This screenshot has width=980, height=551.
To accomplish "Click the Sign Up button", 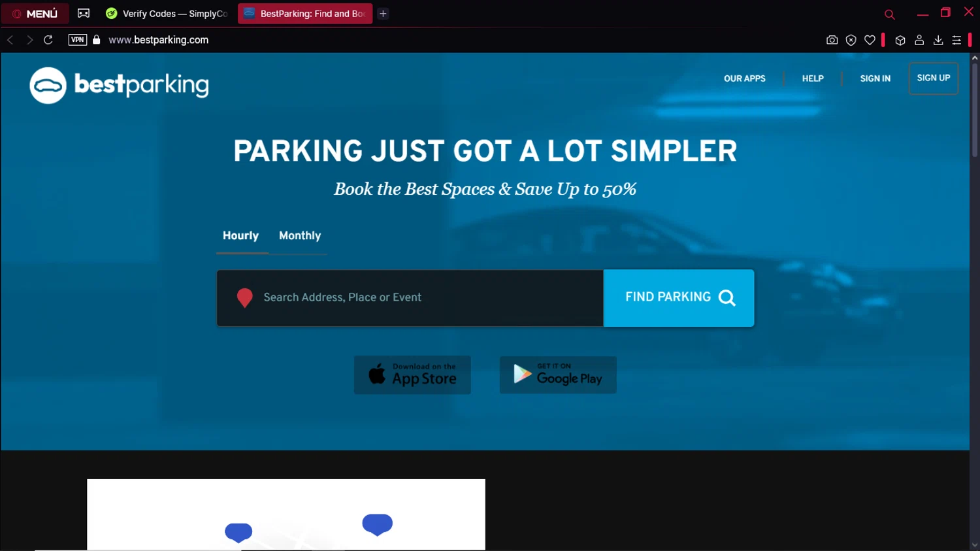I will click(x=934, y=78).
